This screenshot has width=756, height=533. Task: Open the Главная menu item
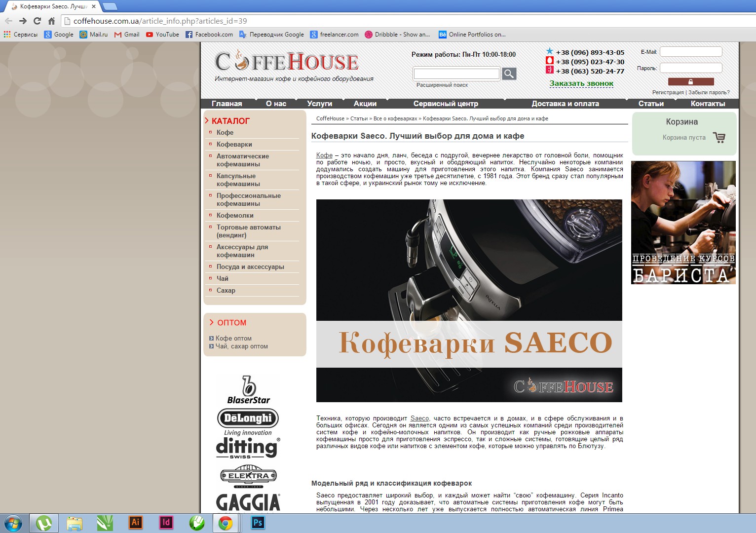click(x=227, y=104)
